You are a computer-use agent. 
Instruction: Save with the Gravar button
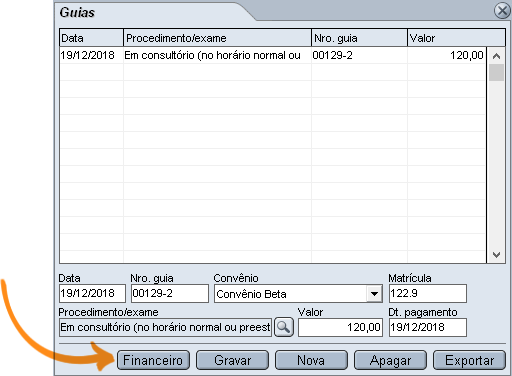coord(232,360)
